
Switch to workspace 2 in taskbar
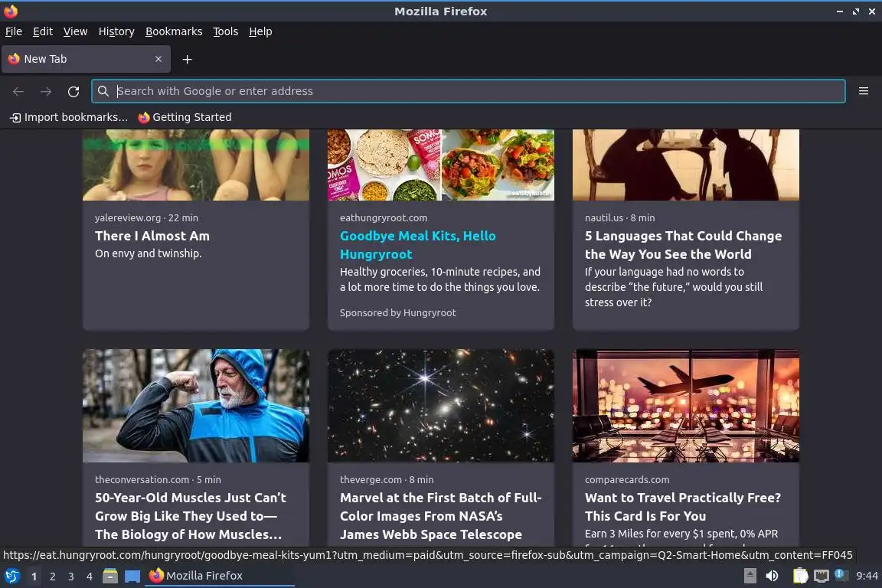[x=52, y=577]
